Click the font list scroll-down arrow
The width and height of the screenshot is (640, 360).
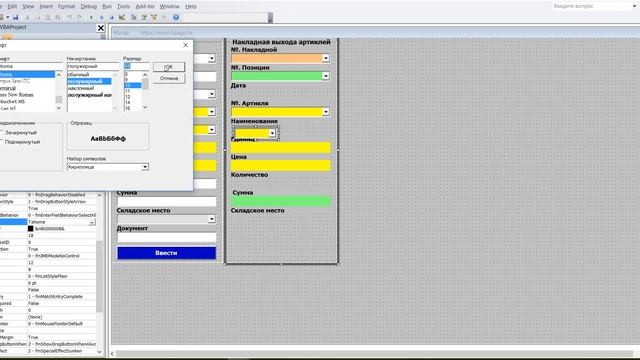tap(58, 108)
